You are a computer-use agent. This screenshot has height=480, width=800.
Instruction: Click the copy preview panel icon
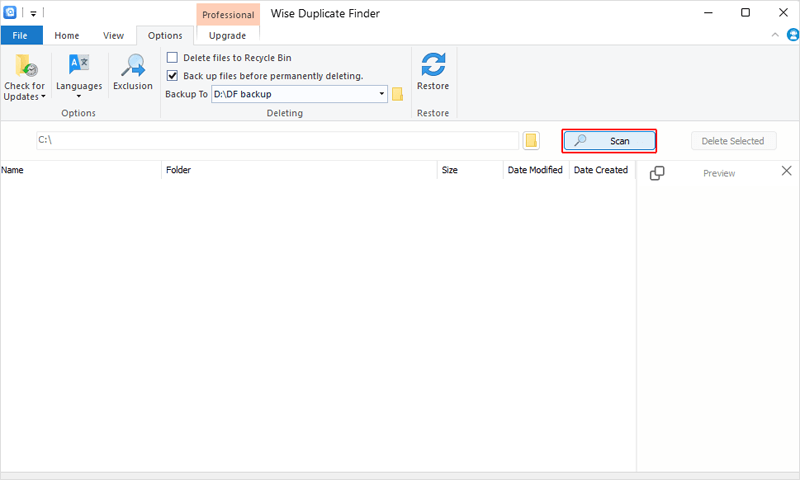657,173
